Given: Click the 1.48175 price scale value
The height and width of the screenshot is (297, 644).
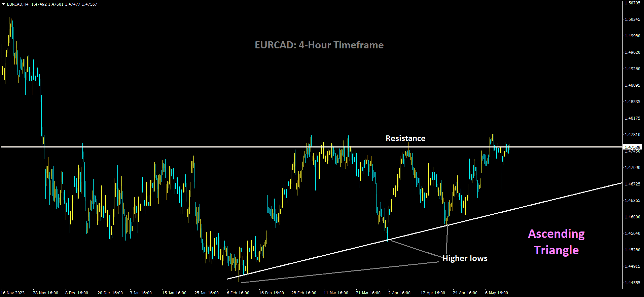Looking at the screenshot, I should coord(633,118).
